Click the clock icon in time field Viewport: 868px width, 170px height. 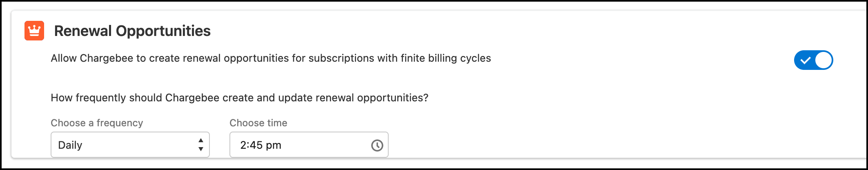377,145
